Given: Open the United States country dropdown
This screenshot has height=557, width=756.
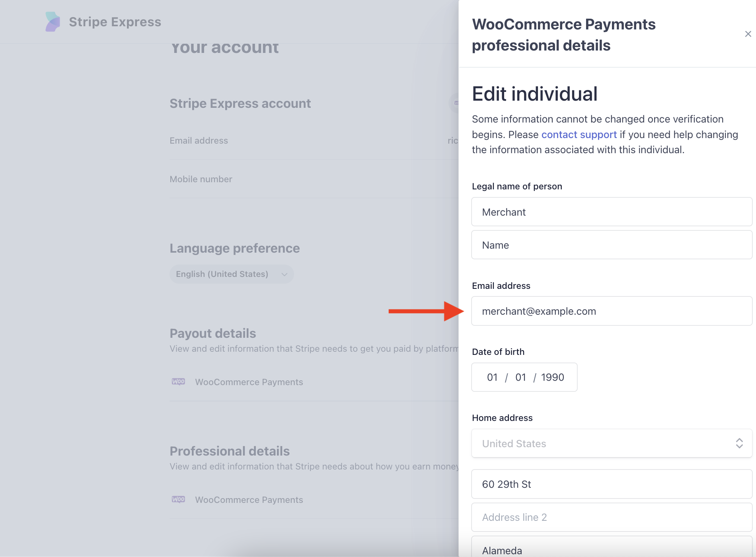Looking at the screenshot, I should 605,444.
